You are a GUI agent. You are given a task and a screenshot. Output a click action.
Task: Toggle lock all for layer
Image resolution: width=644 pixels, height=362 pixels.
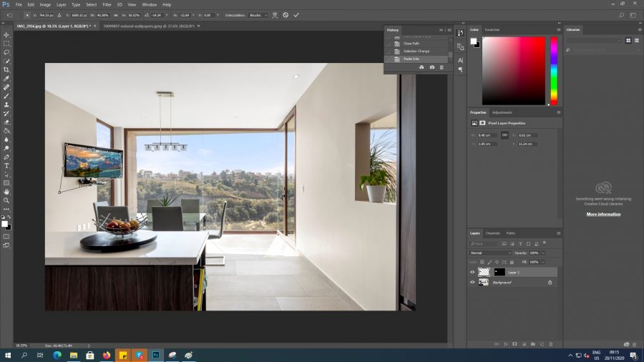point(512,262)
